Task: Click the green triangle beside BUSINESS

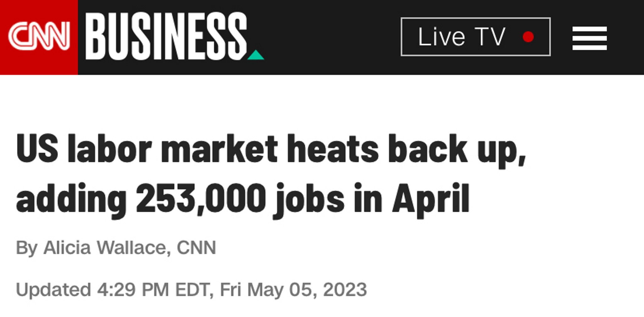Action: (256, 55)
